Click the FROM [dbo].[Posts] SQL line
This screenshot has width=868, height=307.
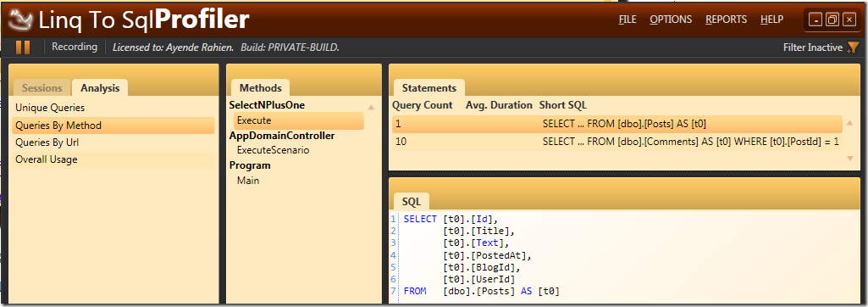(482, 291)
